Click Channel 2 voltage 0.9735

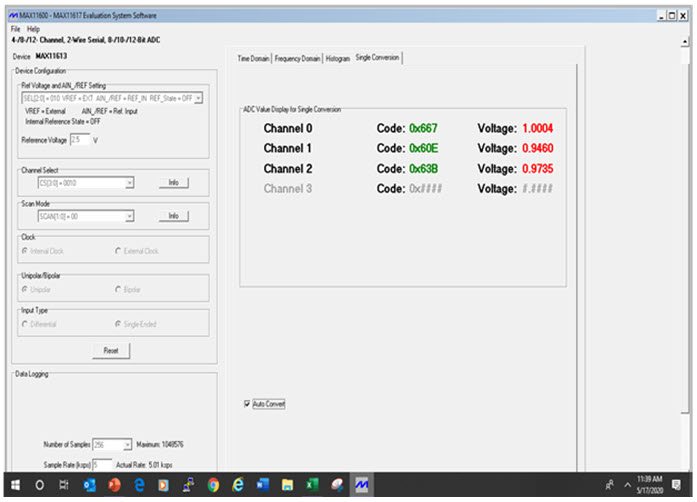coord(537,169)
